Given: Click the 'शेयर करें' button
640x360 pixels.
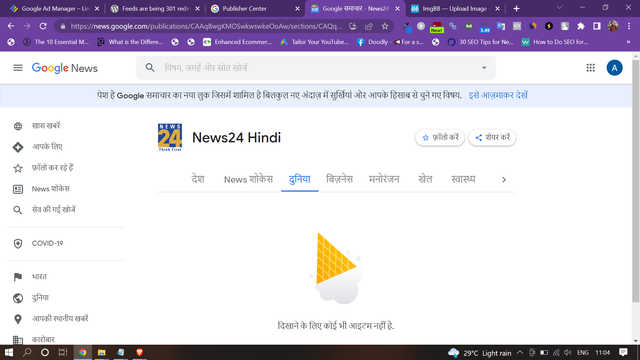Looking at the screenshot, I should pyautogui.click(x=492, y=138).
